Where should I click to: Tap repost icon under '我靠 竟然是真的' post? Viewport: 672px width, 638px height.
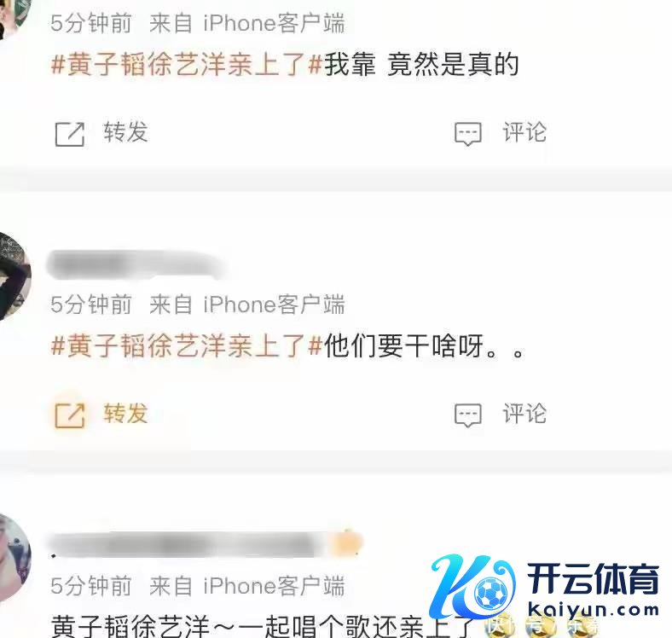click(x=70, y=134)
